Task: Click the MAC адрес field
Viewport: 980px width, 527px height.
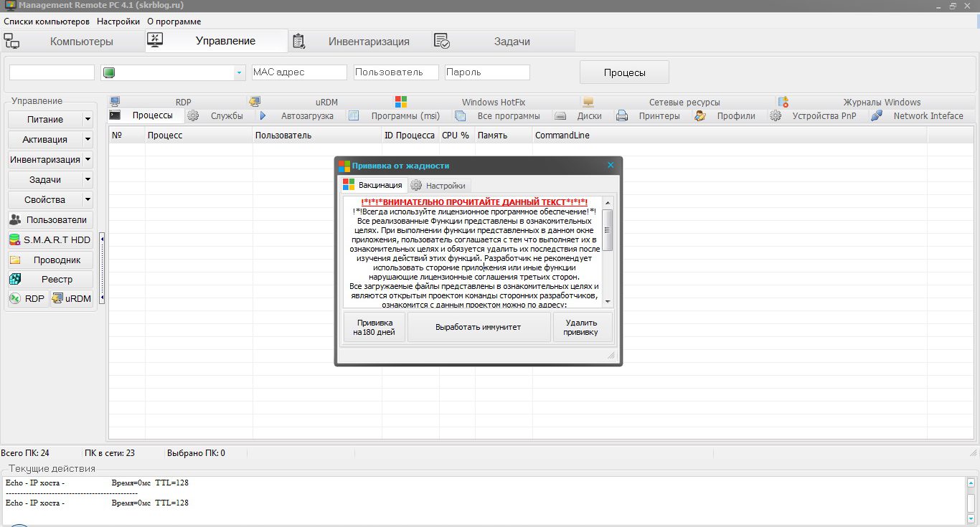Action: [x=299, y=72]
